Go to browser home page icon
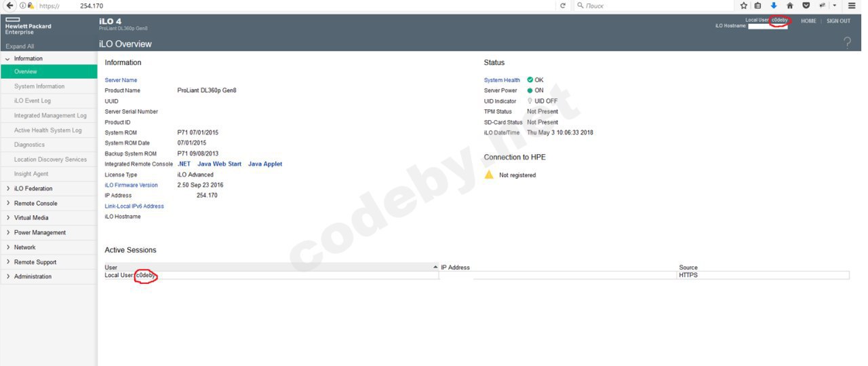This screenshot has width=868, height=366. (x=790, y=5)
